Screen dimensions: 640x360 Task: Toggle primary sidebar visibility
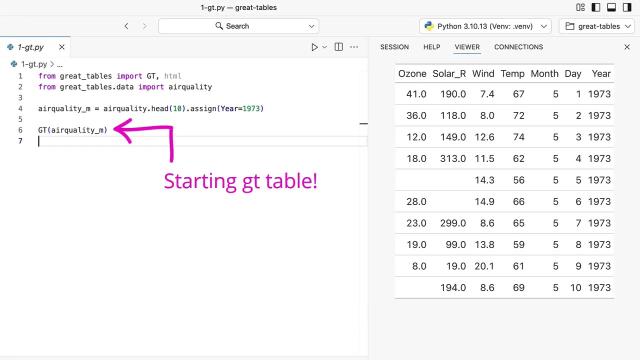(x=596, y=7)
